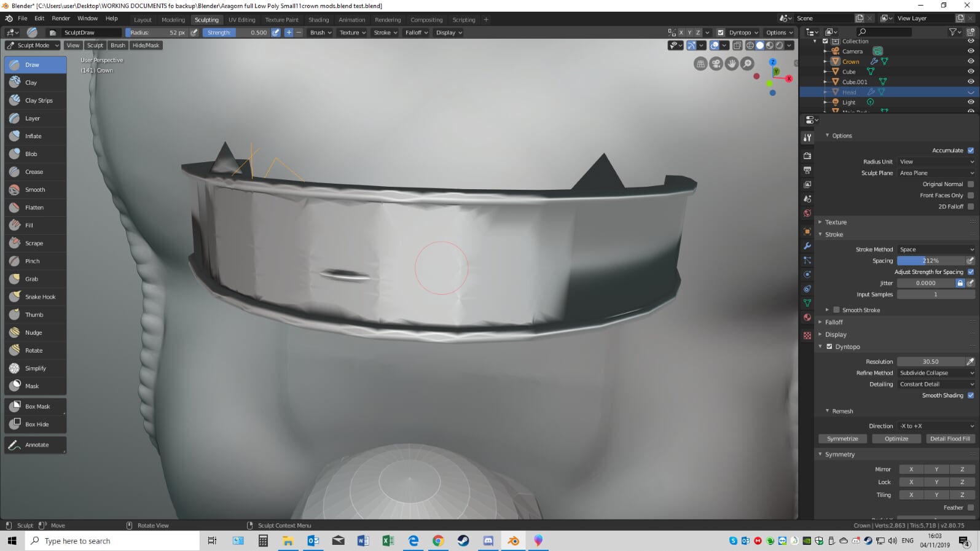Toggle camera view gizmo icon
The width and height of the screenshot is (980, 551).
tap(716, 63)
